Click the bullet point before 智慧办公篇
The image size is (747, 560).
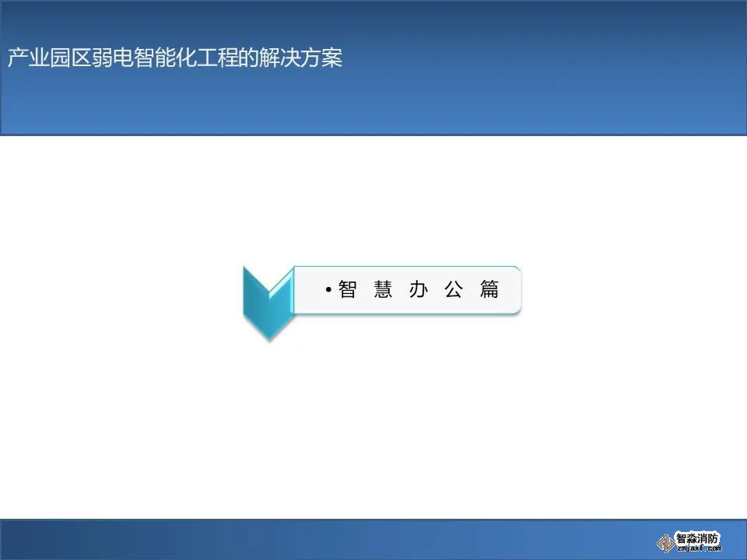pos(329,291)
